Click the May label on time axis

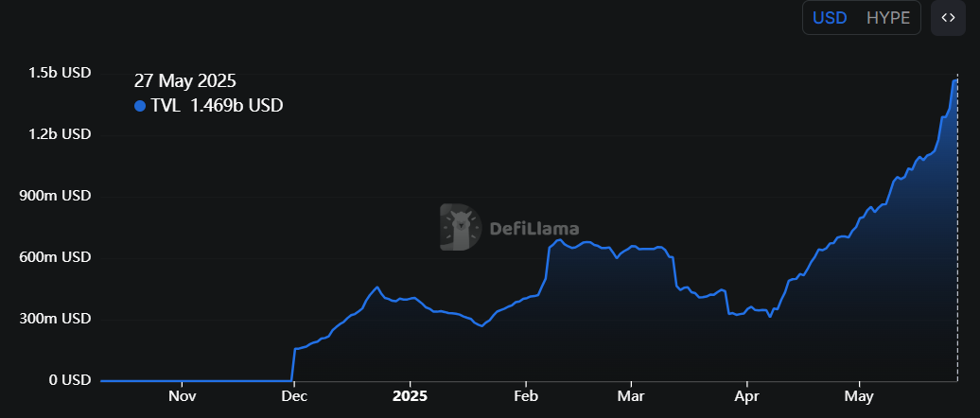tap(859, 394)
